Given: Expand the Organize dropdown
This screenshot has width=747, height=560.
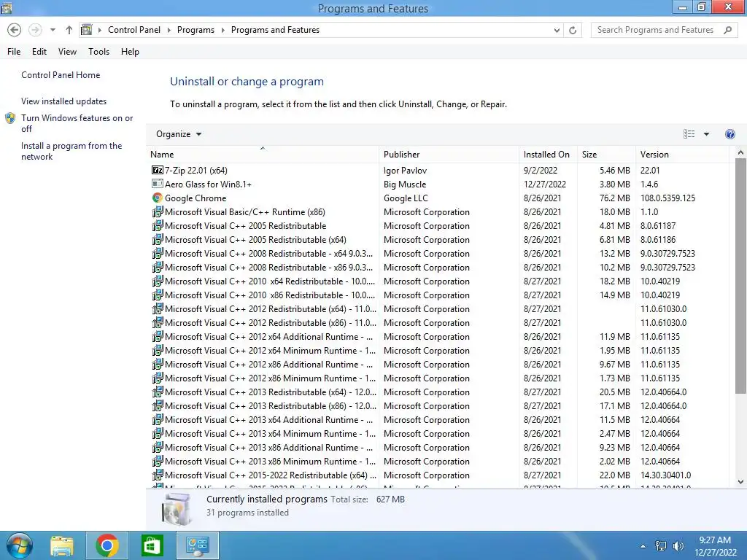Looking at the screenshot, I should (x=179, y=134).
